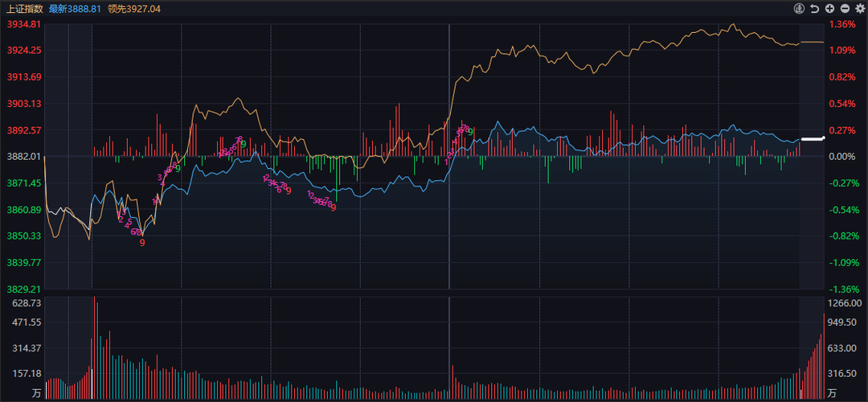Viewport: 868px width, 402px height.
Task: Click the 3839.77 price axis label
Action: coord(23,262)
